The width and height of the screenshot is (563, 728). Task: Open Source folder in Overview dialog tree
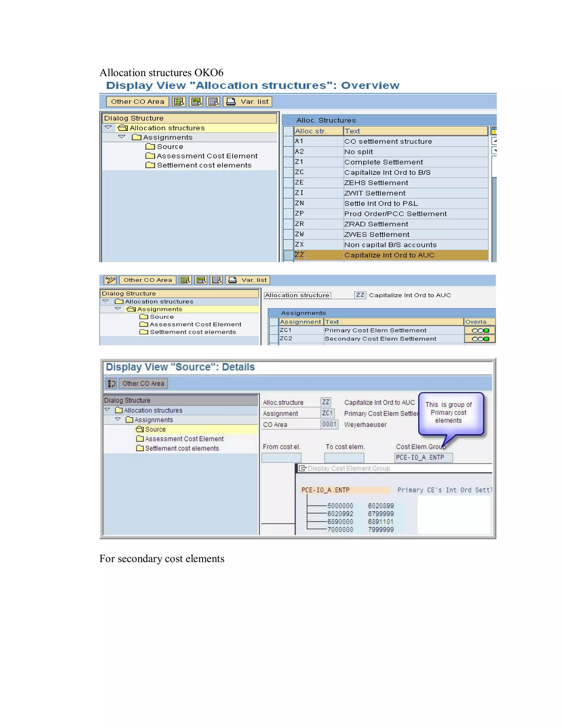pos(164,147)
